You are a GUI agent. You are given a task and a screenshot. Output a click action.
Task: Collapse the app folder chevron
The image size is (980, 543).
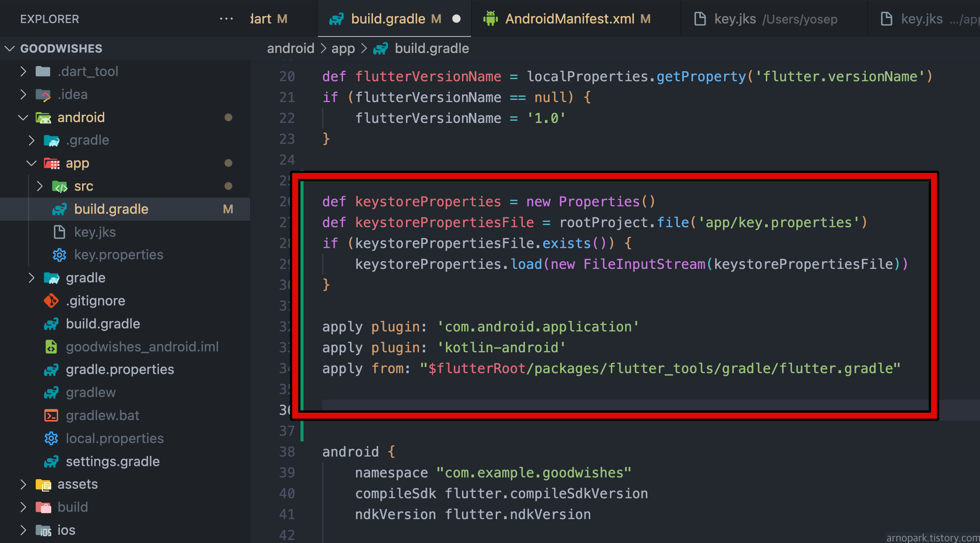click(x=31, y=163)
